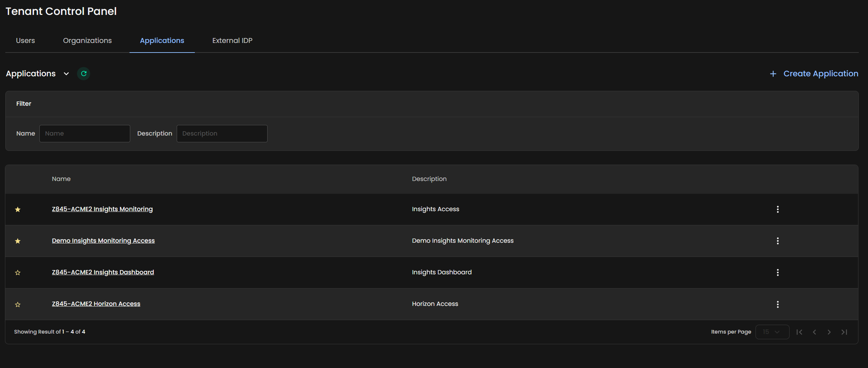Unfavorite Demo Insights Monitoring Access star
Screen dimensions: 868x368
click(18, 241)
